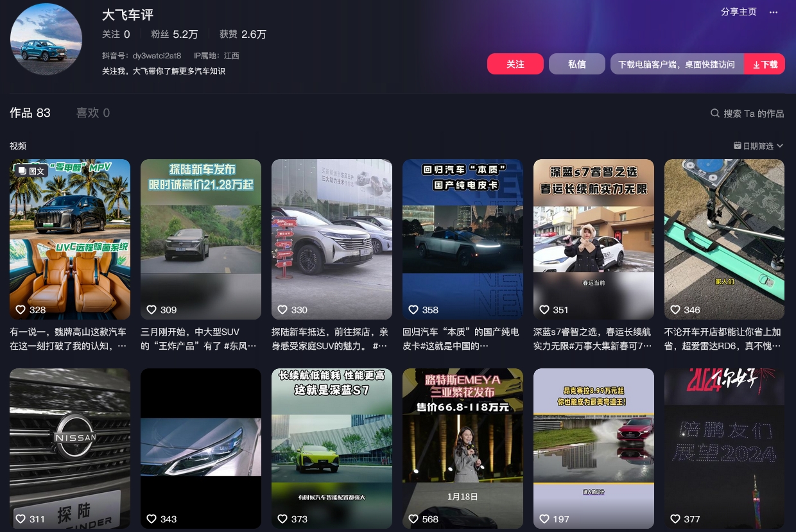Screen dimensions: 796x532
Task: Open the three-dots more options menu
Action: pos(774,12)
